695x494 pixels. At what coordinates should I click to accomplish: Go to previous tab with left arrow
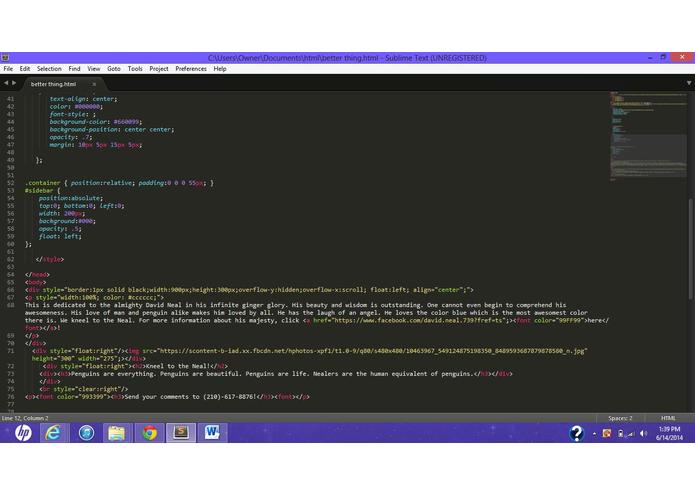pos(6,83)
